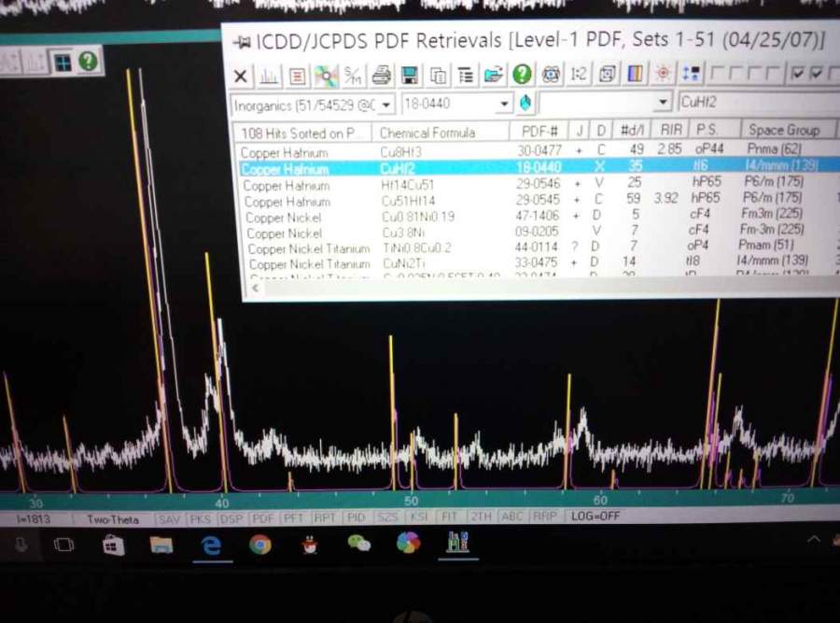840x623 pixels.
Task: Click SAV in the status bar
Action: click(169, 519)
